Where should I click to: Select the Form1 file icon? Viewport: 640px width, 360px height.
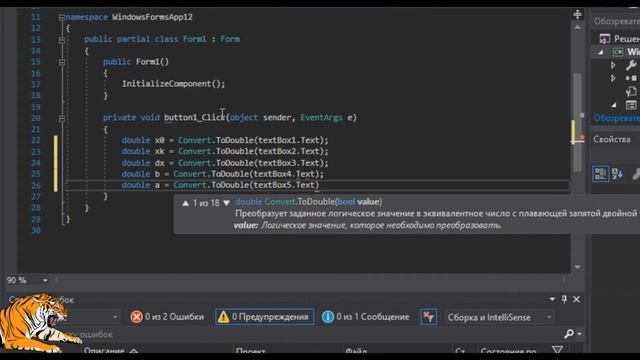631,105
